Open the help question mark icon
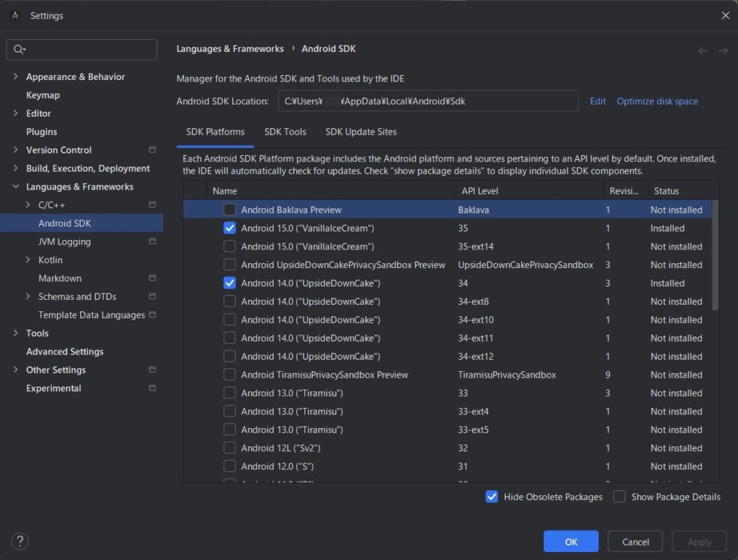Screen dimensions: 738x560 [x=19, y=541]
